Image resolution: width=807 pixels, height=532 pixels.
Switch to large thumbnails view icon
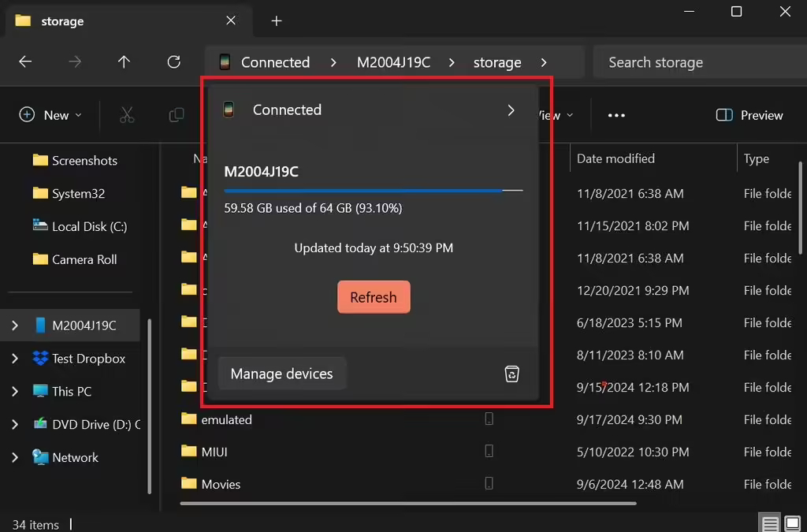pos(793,523)
